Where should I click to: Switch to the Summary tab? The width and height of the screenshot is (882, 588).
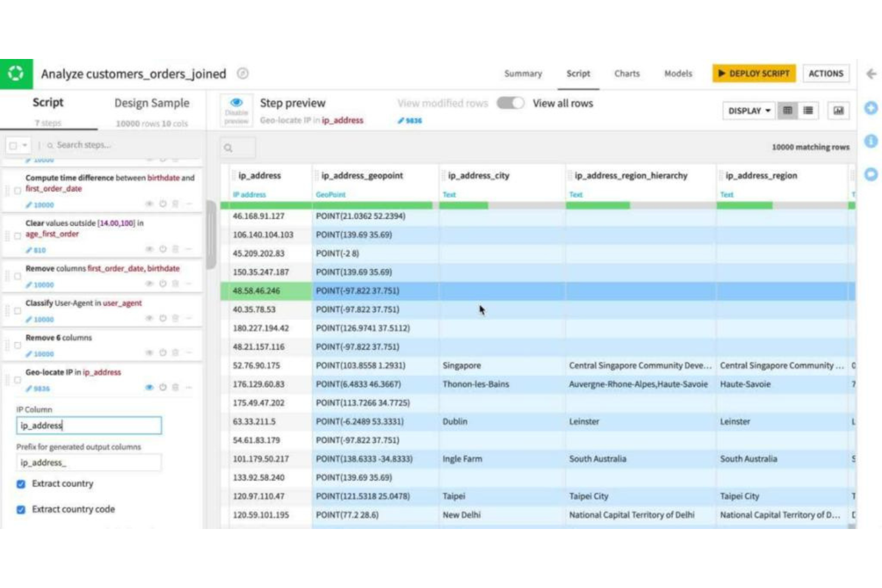pyautogui.click(x=523, y=73)
